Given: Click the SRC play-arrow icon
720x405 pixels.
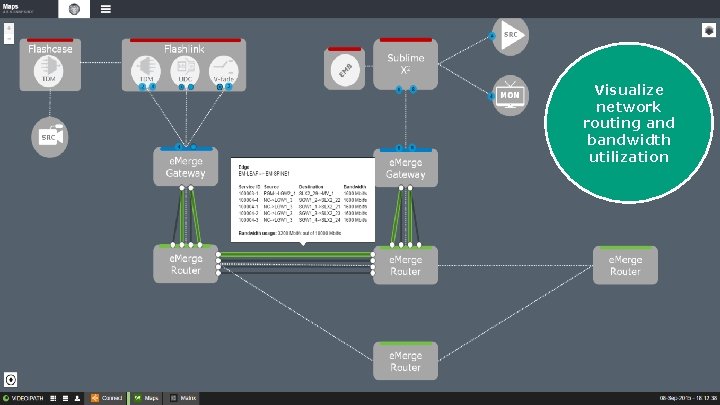Looking at the screenshot, I should tap(511, 35).
